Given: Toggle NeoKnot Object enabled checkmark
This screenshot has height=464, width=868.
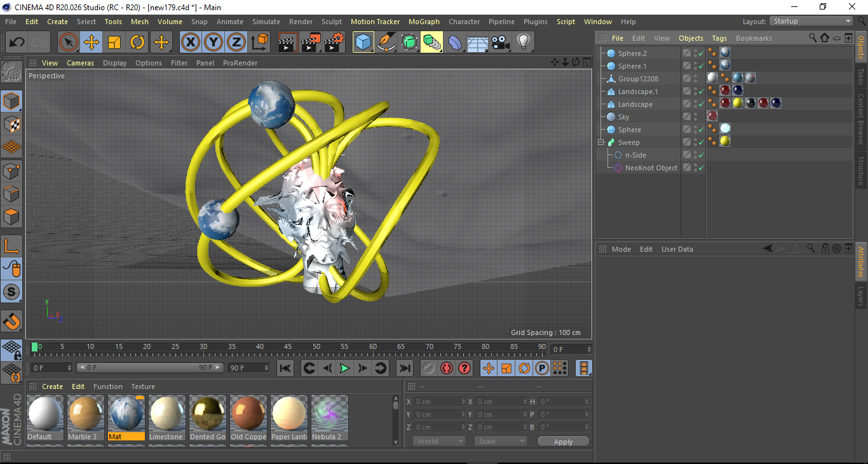Looking at the screenshot, I should coord(700,168).
